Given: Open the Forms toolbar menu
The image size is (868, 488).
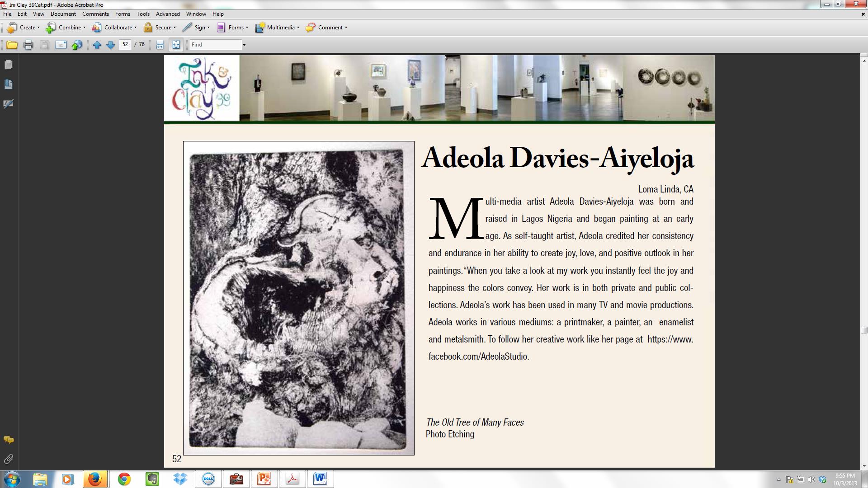Looking at the screenshot, I should point(232,28).
